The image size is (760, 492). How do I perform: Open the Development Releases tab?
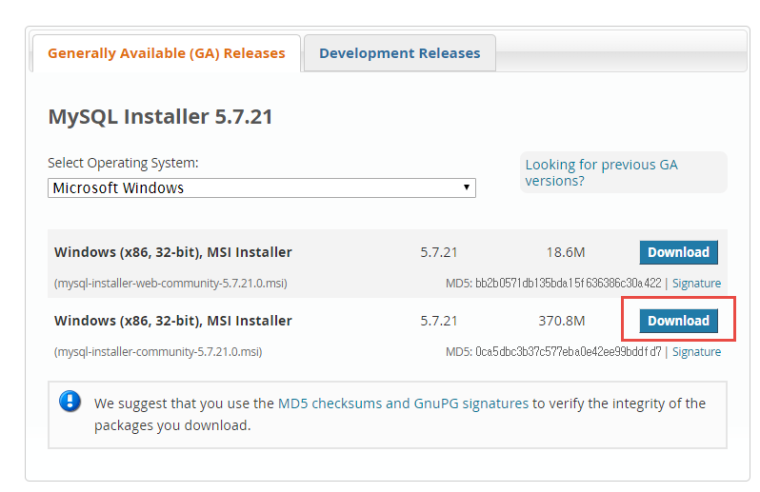(399, 53)
